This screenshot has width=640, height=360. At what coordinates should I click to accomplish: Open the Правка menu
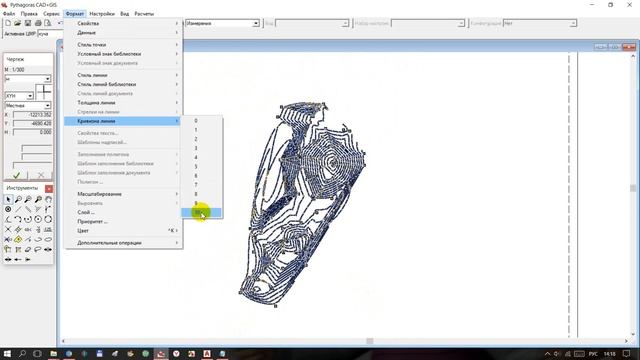pyautogui.click(x=29, y=13)
